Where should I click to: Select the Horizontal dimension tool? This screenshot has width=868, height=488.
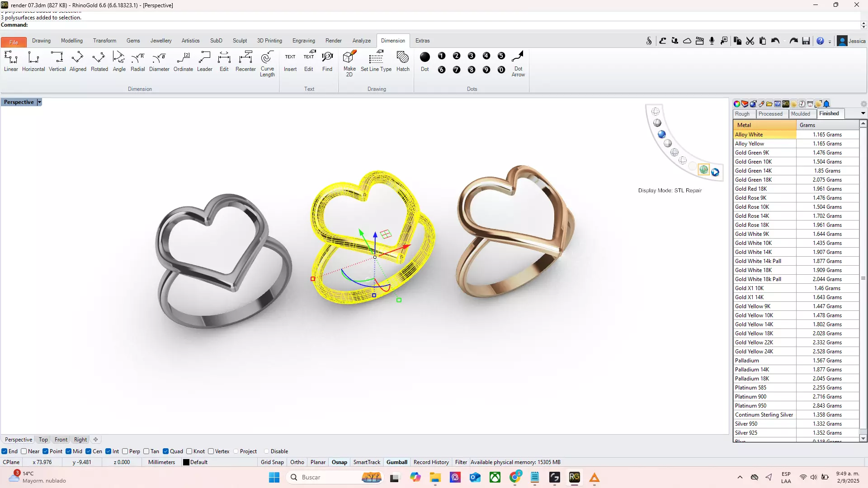[x=33, y=61]
